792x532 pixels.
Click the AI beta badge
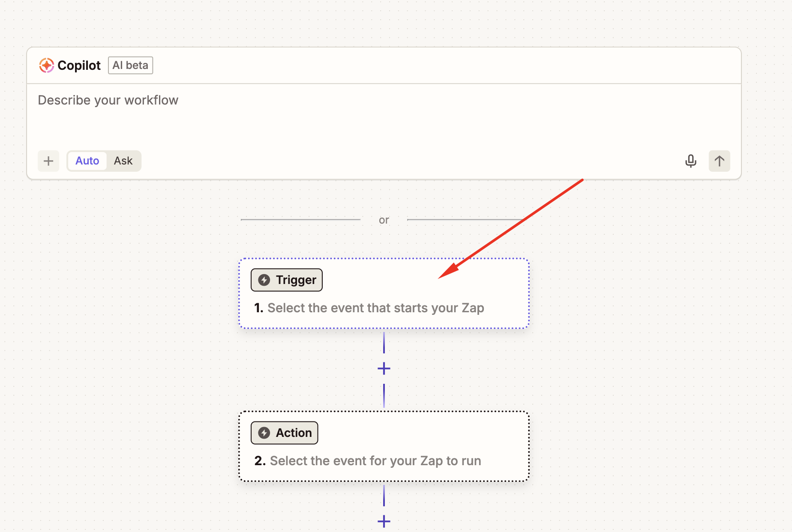(x=130, y=66)
